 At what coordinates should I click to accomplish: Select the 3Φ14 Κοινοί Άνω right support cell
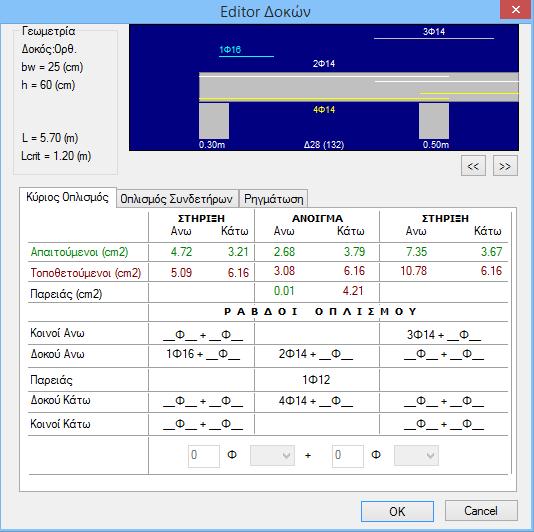tap(443, 335)
